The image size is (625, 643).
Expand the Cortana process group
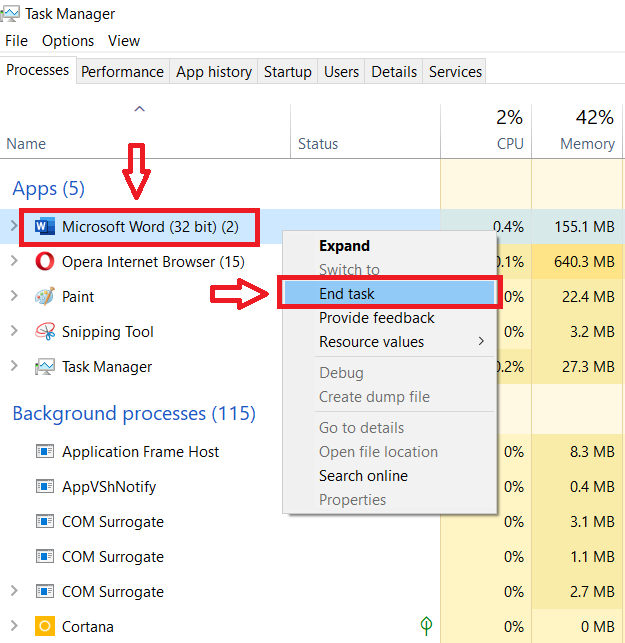[x=14, y=626]
